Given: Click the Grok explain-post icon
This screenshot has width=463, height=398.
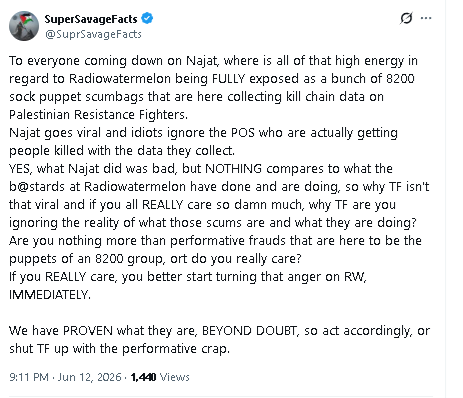Looking at the screenshot, I should coord(406,18).
